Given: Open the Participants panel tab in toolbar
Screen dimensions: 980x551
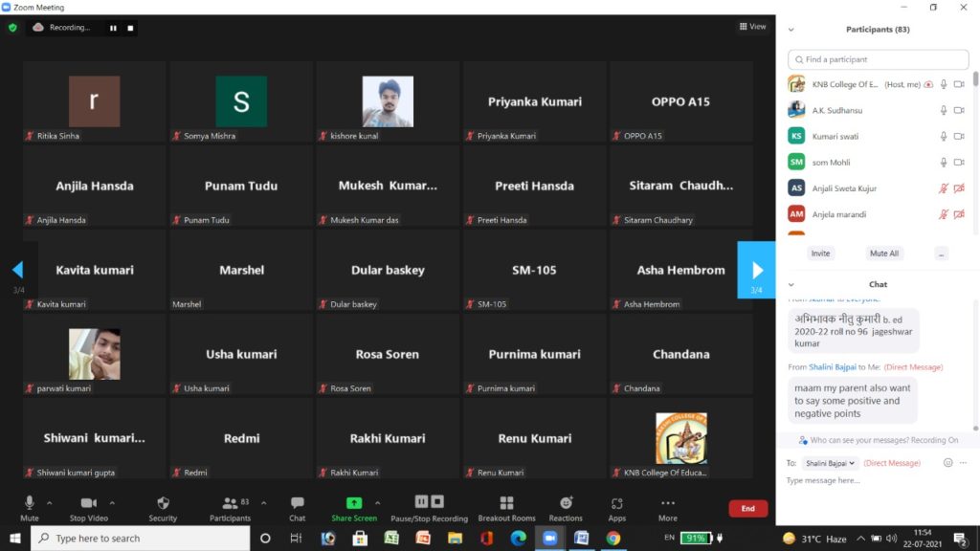Looking at the screenshot, I should click(x=230, y=503).
